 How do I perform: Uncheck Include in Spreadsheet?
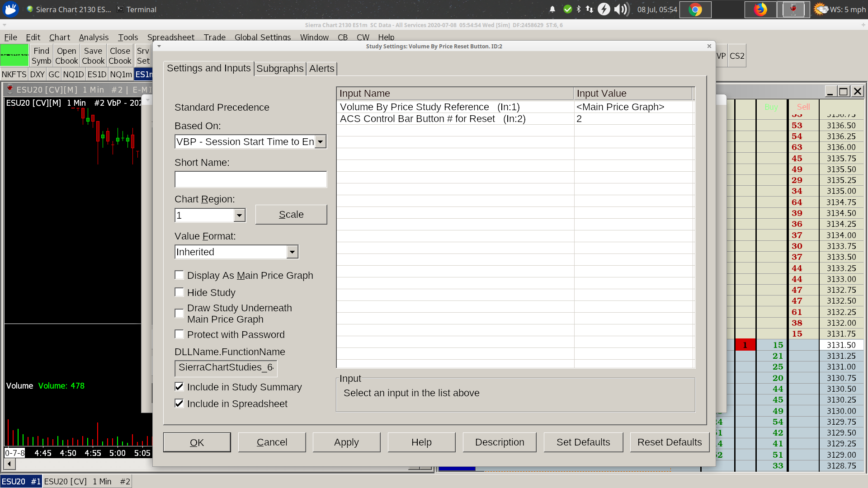(179, 404)
